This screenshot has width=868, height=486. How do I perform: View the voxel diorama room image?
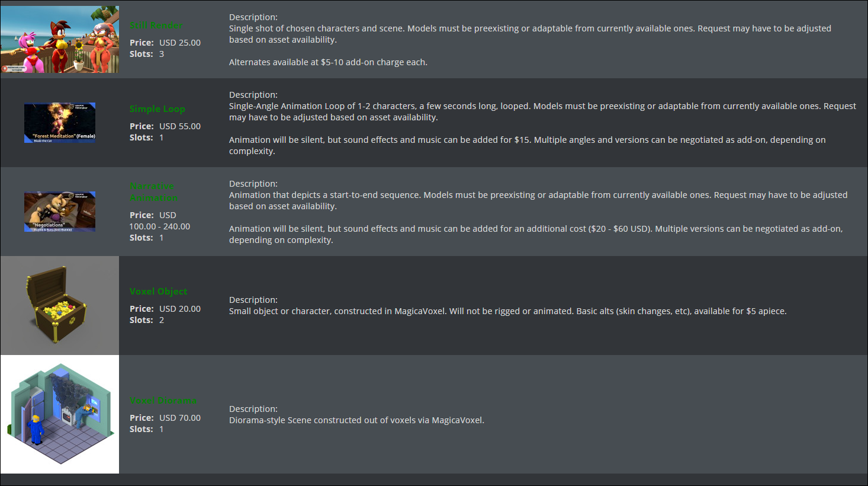click(60, 414)
